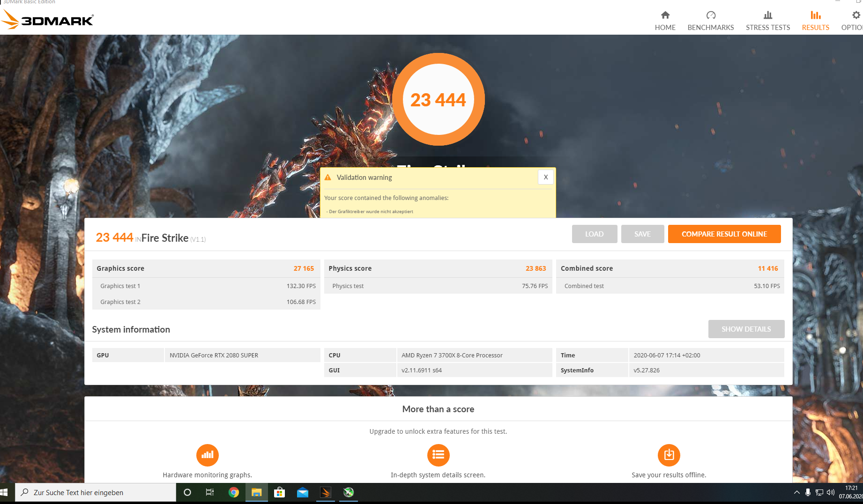
Task: Click COMPARE RESULT ONLINE button
Action: pos(724,234)
